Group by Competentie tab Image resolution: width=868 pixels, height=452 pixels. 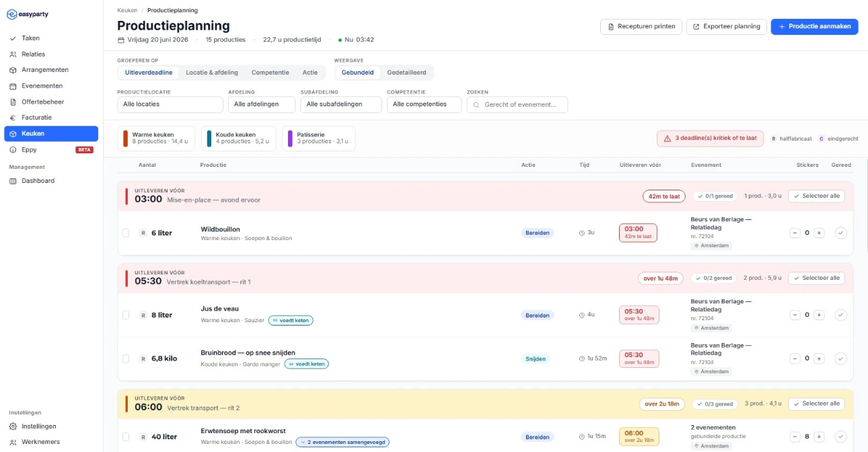[270, 73]
